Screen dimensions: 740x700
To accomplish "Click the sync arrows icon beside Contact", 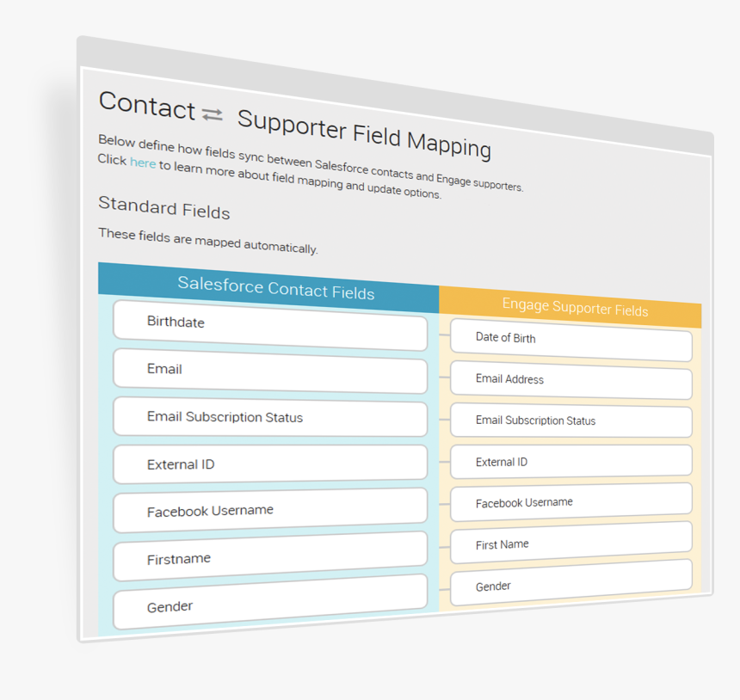I will 212,114.
